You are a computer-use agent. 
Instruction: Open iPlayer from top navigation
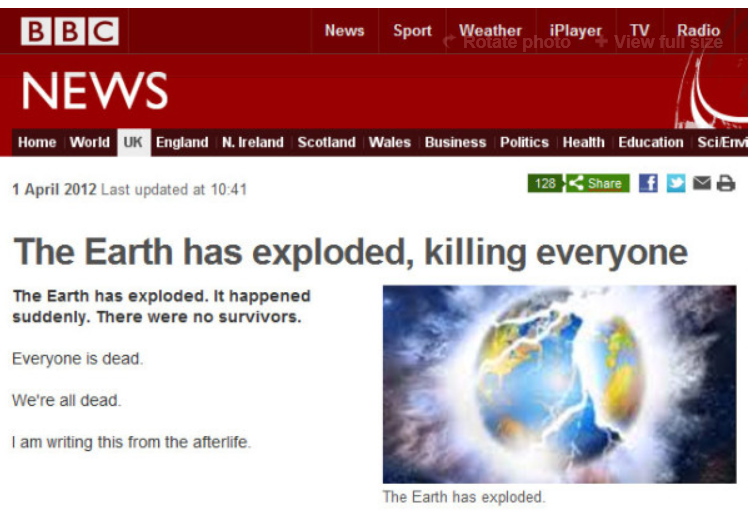coord(575,31)
